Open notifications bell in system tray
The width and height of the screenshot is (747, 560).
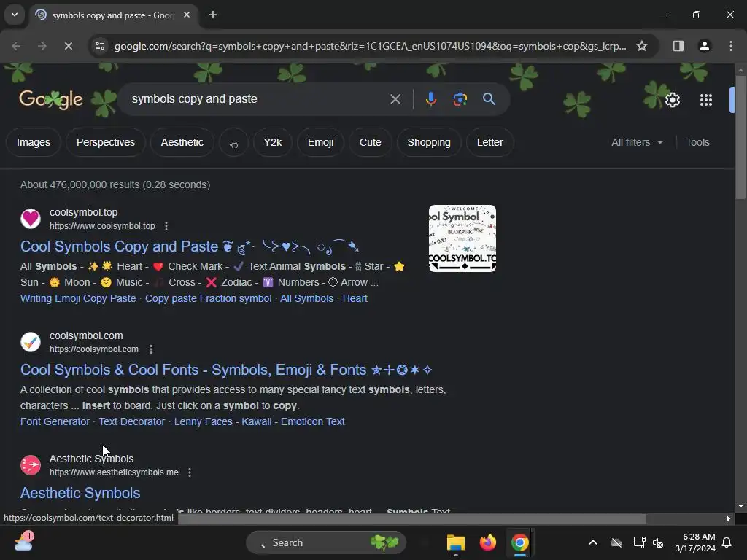coord(727,542)
